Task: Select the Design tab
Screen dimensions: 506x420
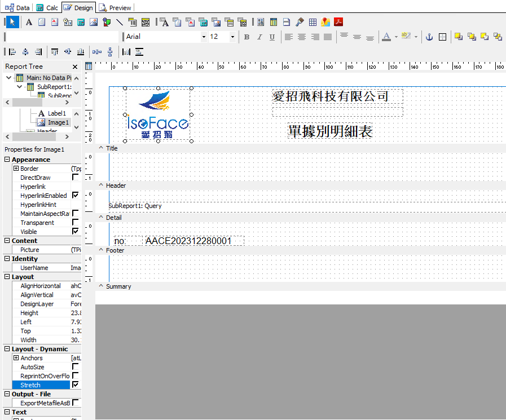Action: pos(78,7)
